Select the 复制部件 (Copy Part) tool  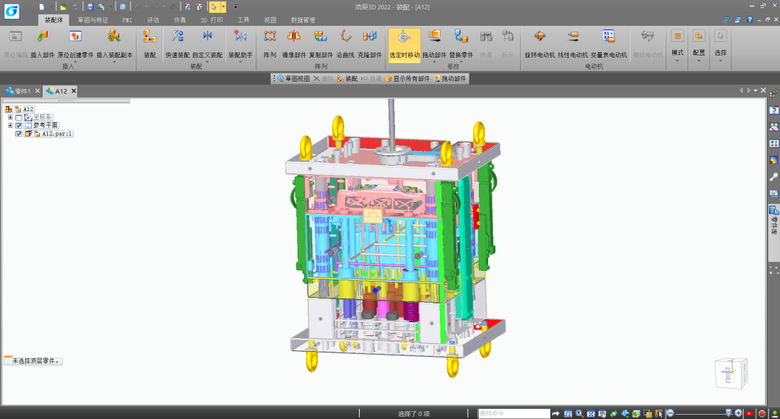coord(321,40)
